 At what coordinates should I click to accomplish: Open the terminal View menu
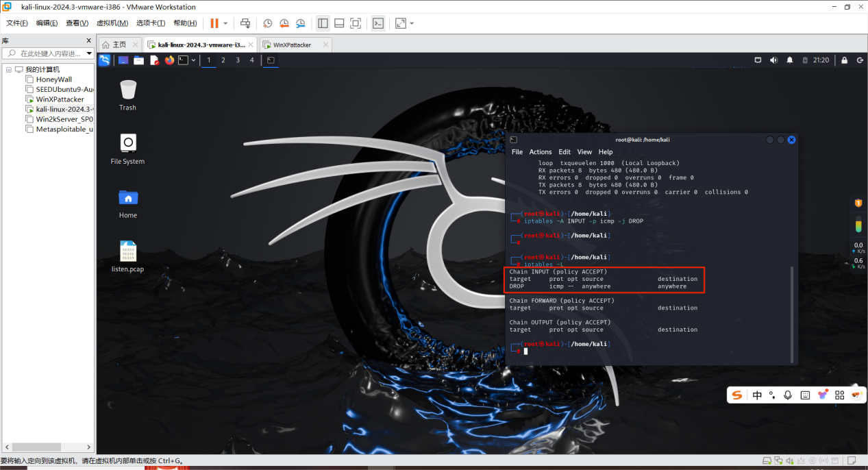(584, 152)
